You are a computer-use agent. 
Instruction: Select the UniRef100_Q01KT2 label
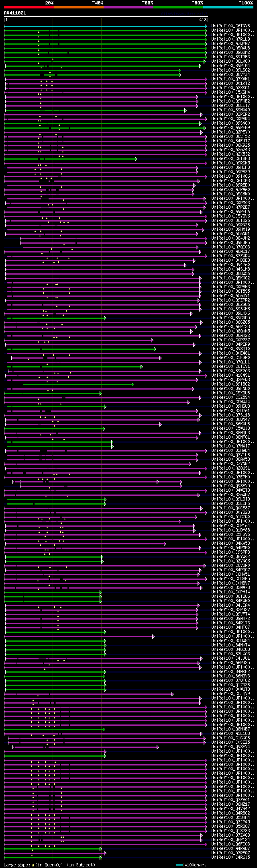[x=230, y=84]
